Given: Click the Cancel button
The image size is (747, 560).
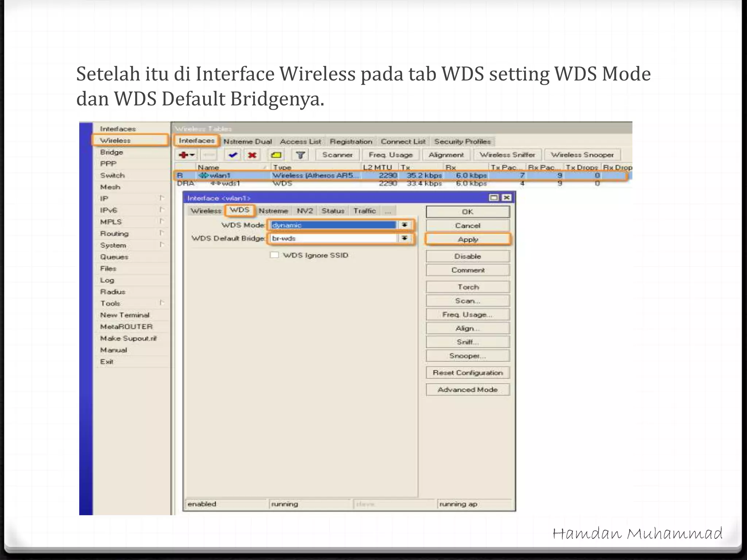Looking at the screenshot, I should pos(468,226).
